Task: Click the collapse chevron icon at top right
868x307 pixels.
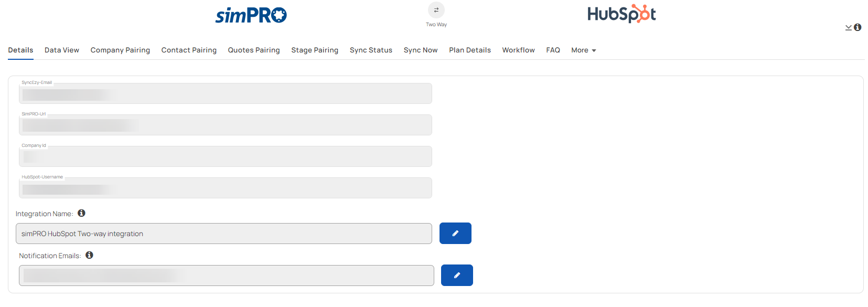Action: coord(848,27)
